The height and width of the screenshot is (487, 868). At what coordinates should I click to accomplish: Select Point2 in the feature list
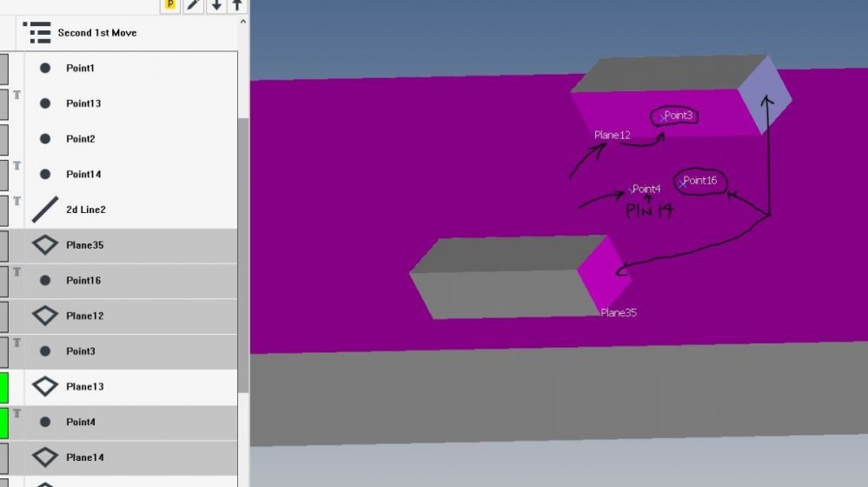(80, 139)
